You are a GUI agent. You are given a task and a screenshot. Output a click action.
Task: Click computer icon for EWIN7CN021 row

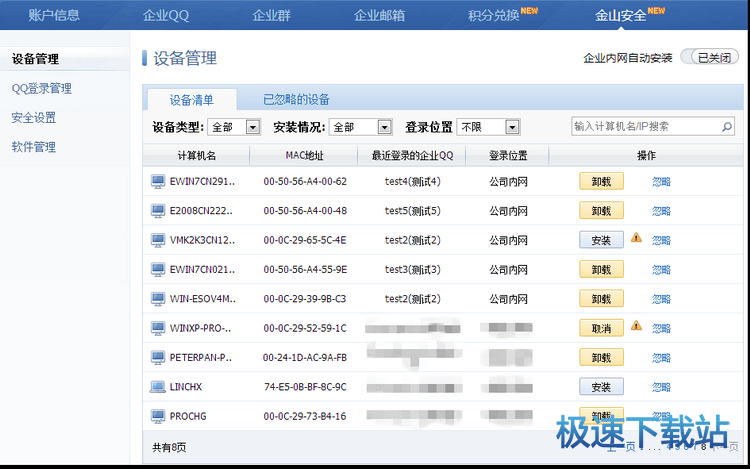[x=158, y=270]
